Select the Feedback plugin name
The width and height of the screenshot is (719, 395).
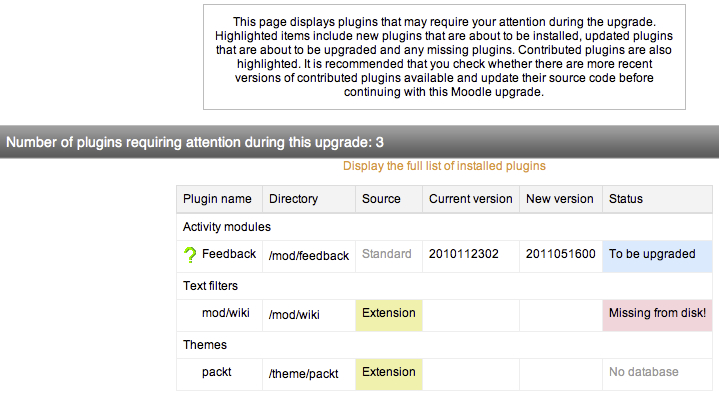229,254
